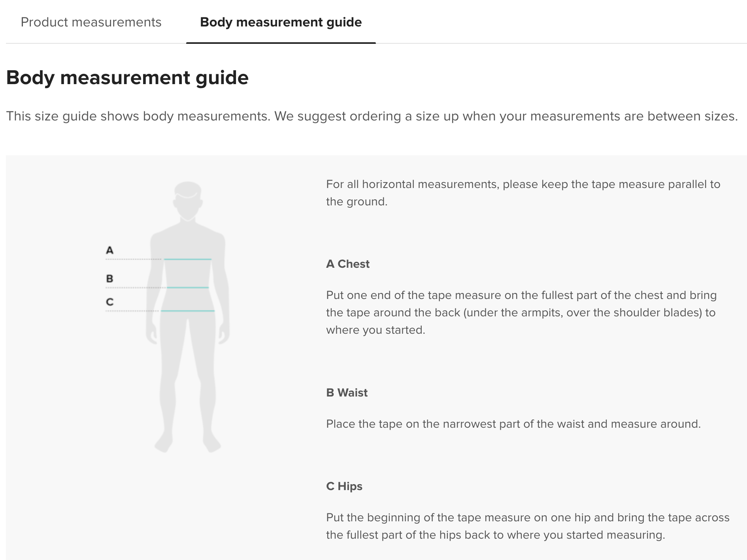Click the size guide intro sentence
This screenshot has height=560, width=747.
372,116
